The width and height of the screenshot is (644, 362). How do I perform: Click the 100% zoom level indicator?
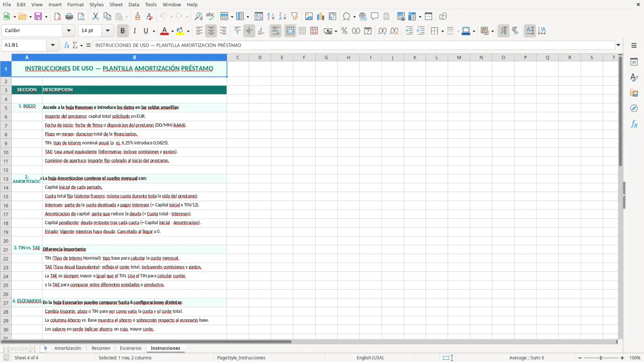click(635, 358)
